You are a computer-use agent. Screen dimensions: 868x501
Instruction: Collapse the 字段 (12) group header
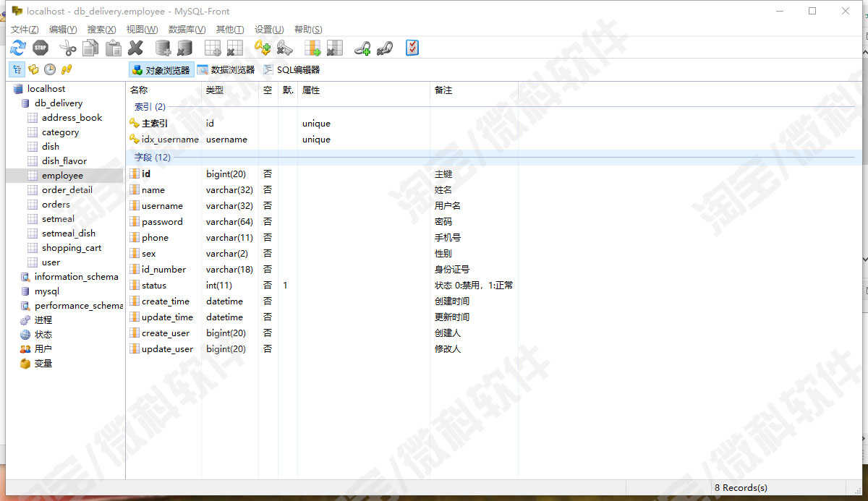[x=153, y=158]
